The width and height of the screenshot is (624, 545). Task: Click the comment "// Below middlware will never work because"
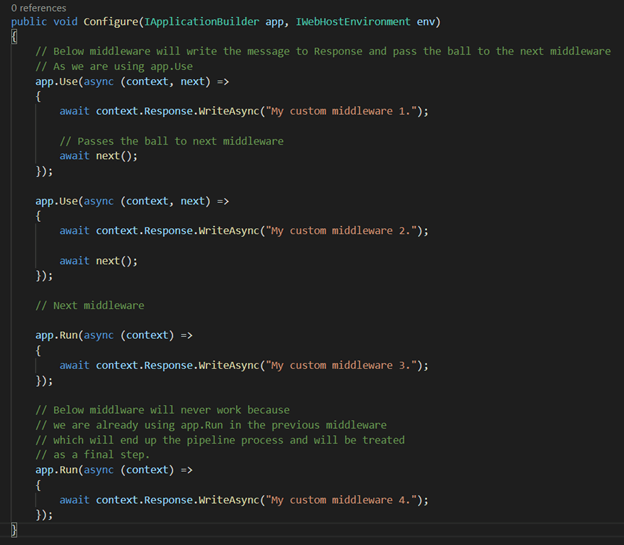163,410
